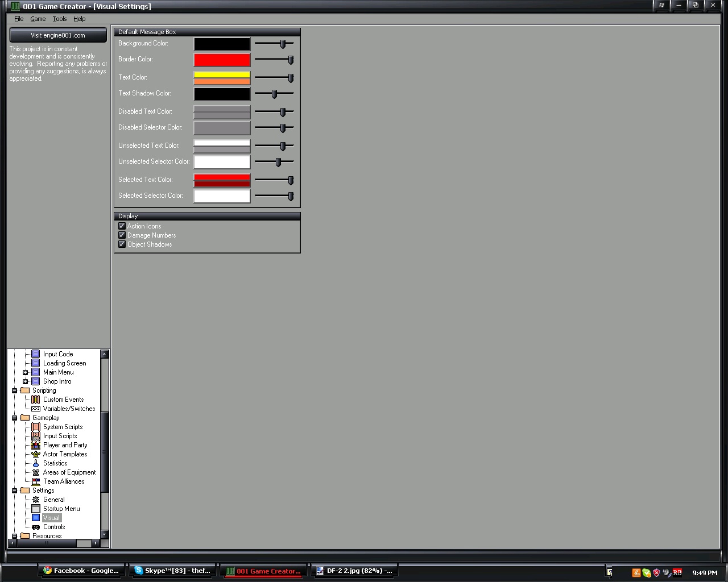Collapse the Scripting tree node
The width and height of the screenshot is (728, 582).
coord(14,390)
